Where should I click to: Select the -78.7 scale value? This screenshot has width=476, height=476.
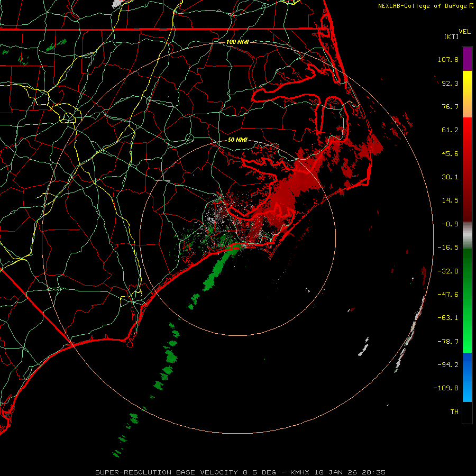point(448,342)
